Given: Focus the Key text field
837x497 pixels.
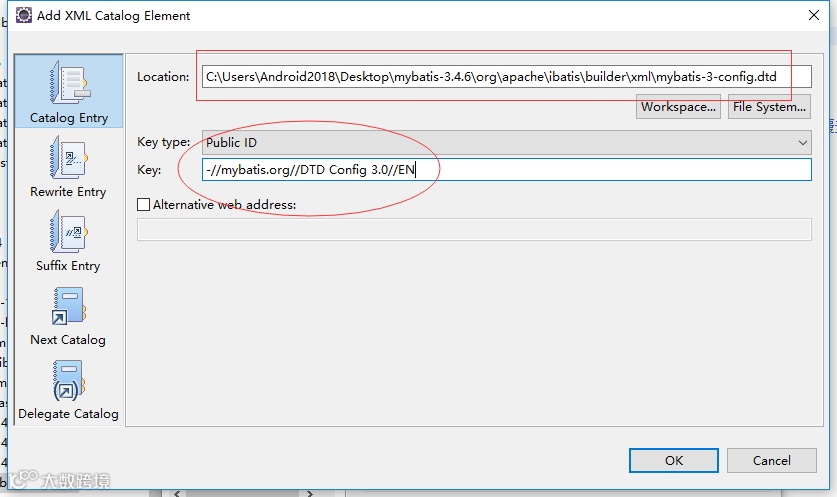Looking at the screenshot, I should point(507,170).
